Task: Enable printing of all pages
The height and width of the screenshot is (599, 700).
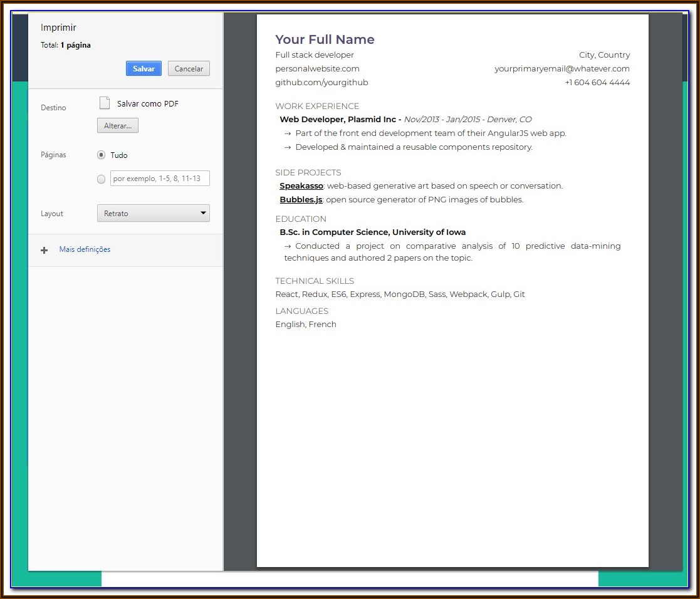Action: 101,155
